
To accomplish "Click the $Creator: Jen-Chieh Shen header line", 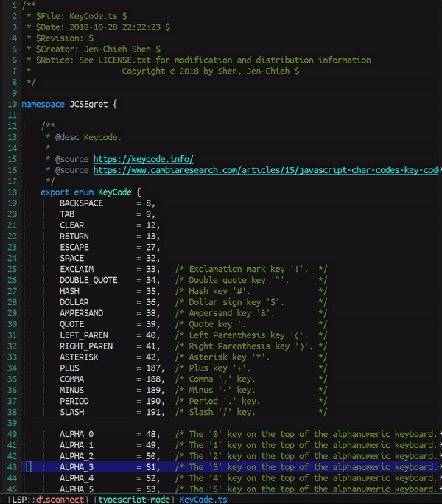I will pos(94,49).
